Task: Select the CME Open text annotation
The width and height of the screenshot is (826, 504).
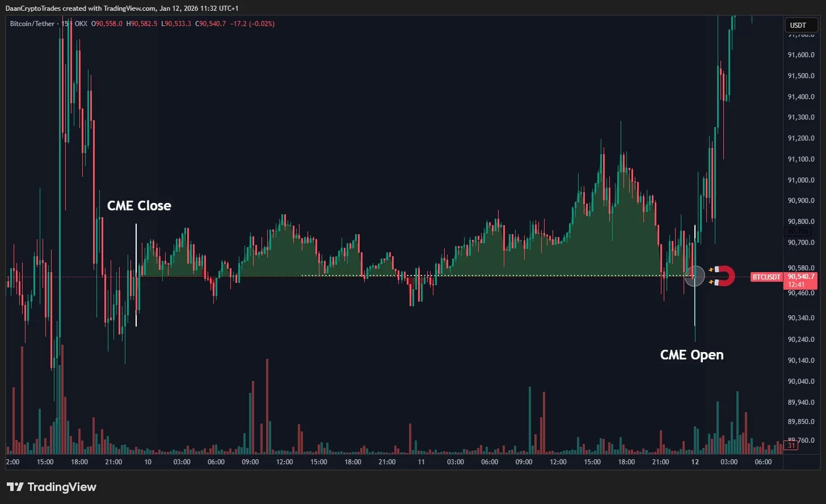Action: click(x=692, y=355)
